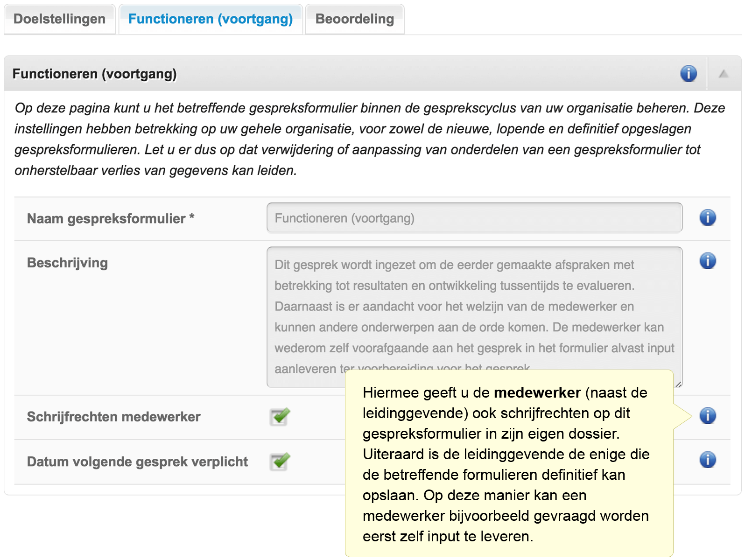Click the Datum volgende gesprek verplicht label
This screenshot has height=560, width=745.
(137, 462)
